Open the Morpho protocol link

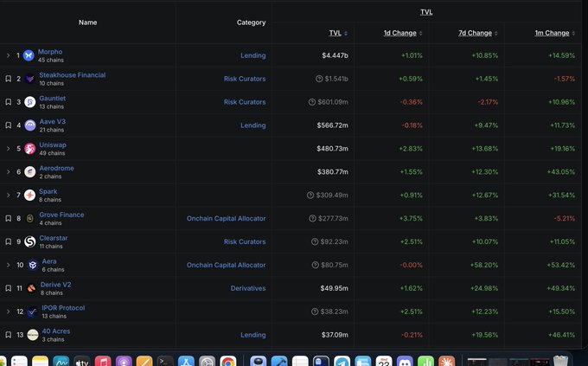50,52
